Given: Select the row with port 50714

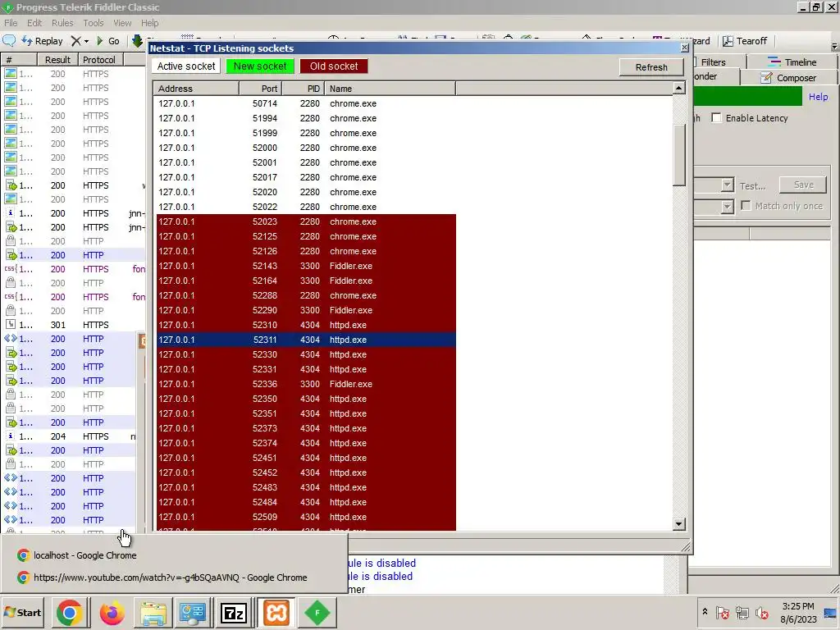Looking at the screenshot, I should pos(305,103).
